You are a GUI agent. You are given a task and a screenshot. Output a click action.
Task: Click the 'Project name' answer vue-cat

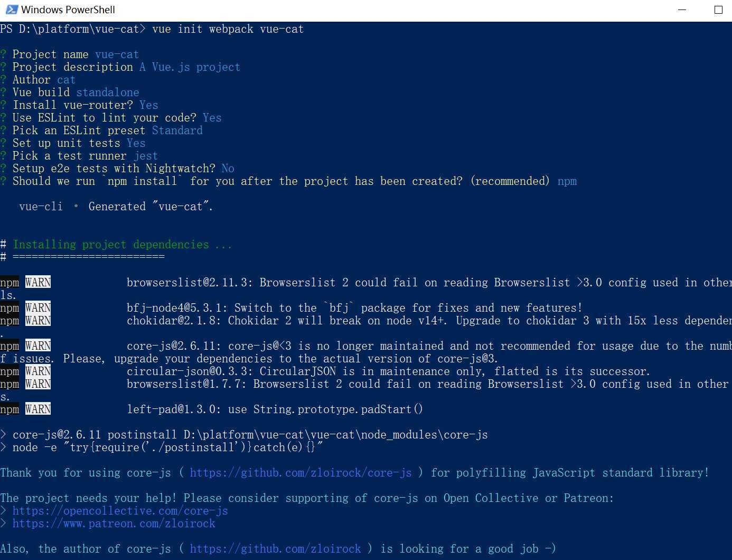click(117, 54)
